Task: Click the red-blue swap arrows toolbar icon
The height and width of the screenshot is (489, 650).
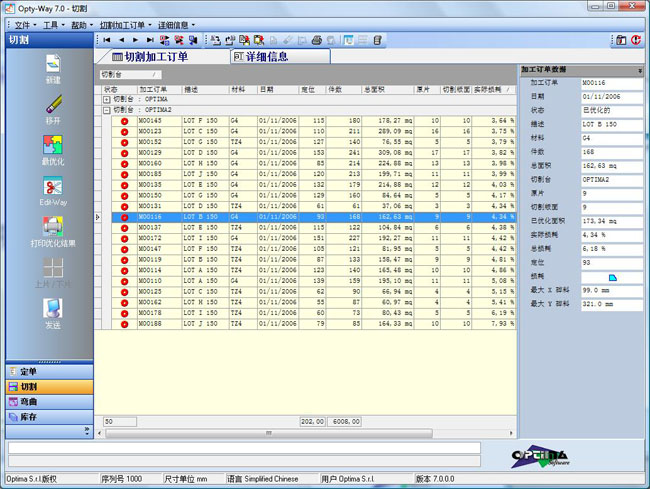Action: point(165,40)
